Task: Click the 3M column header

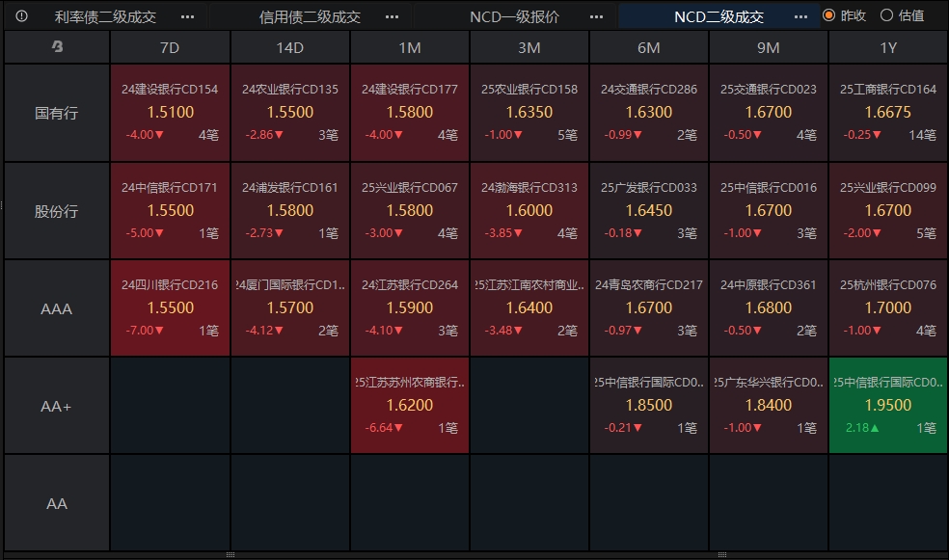Action: pyautogui.click(x=529, y=47)
